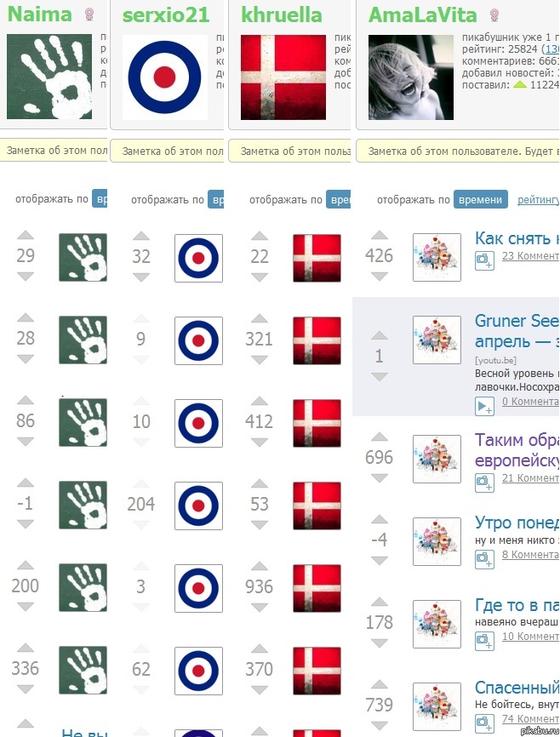Downvote the Naima post rated -1

click(x=26, y=524)
